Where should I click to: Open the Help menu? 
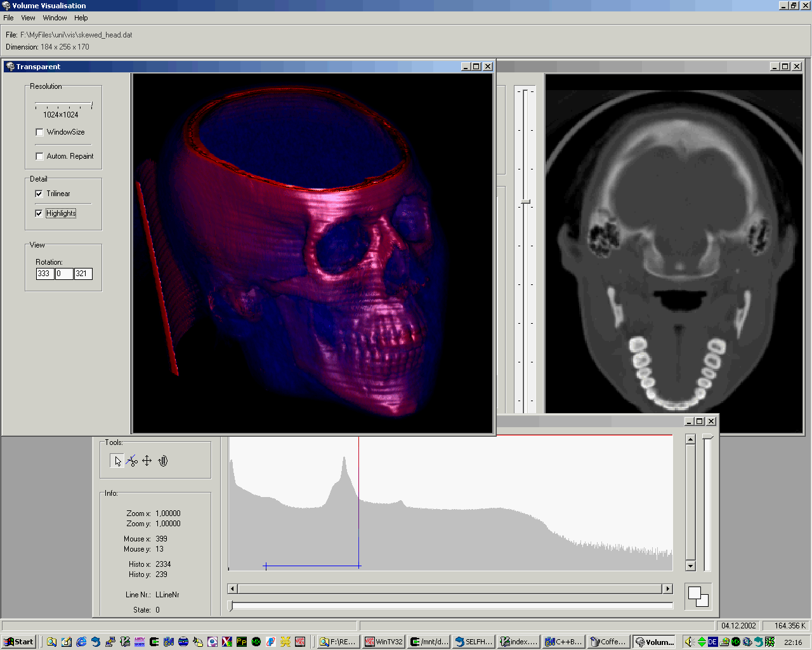[81, 18]
